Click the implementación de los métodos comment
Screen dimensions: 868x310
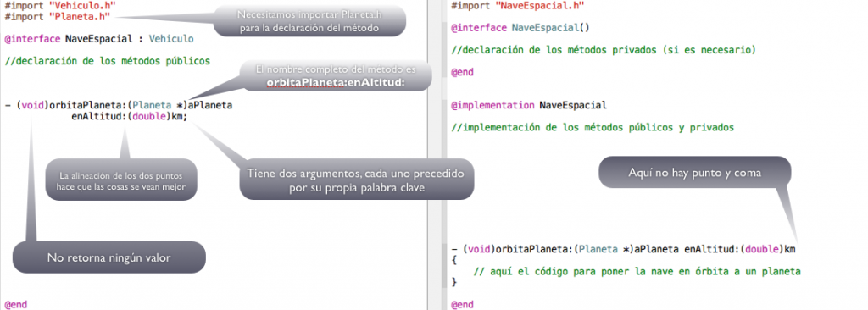593,127
